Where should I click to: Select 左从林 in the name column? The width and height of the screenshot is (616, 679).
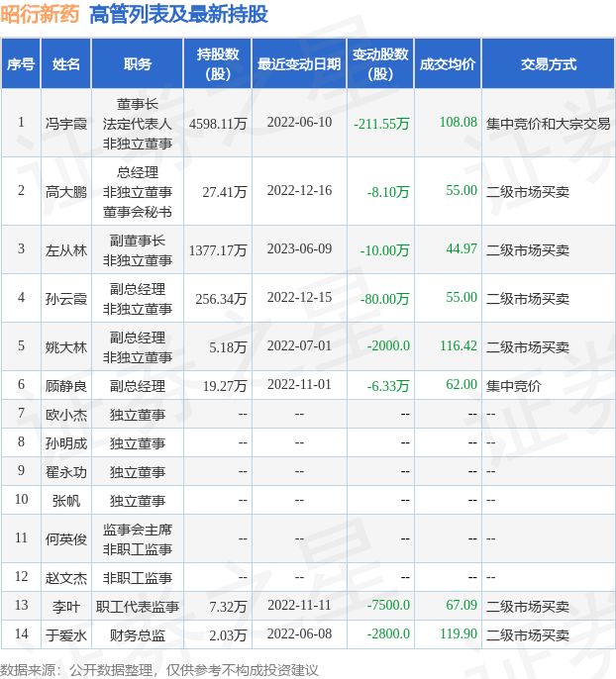tap(66, 250)
